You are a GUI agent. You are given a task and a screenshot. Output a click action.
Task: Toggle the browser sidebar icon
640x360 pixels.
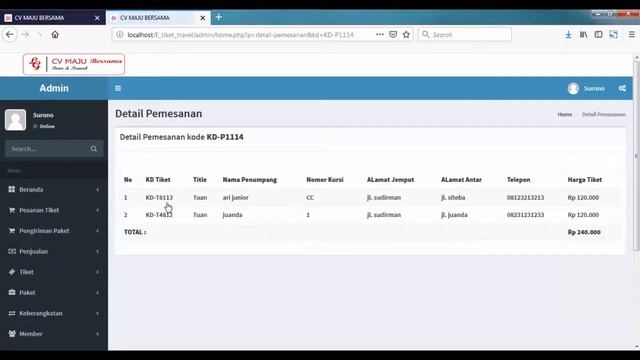click(598, 35)
